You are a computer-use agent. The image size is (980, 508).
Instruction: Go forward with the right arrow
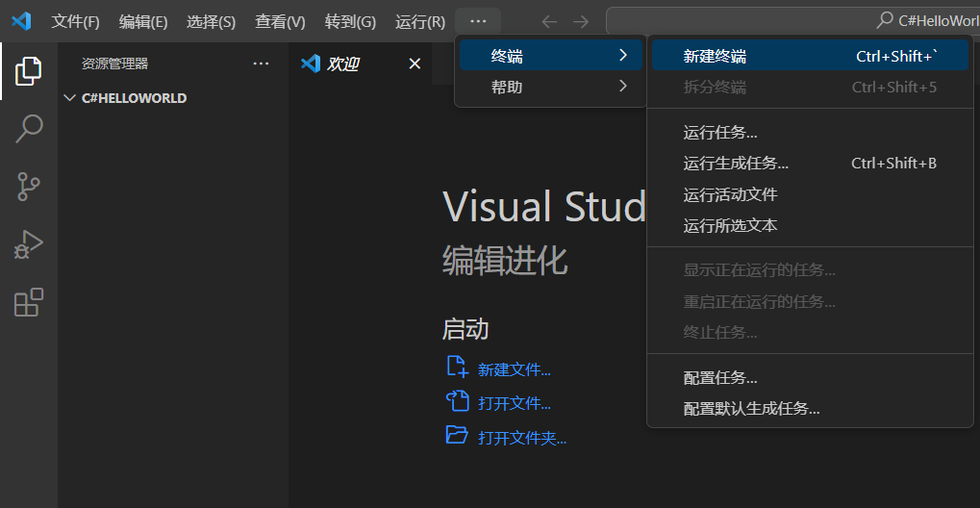(x=581, y=22)
